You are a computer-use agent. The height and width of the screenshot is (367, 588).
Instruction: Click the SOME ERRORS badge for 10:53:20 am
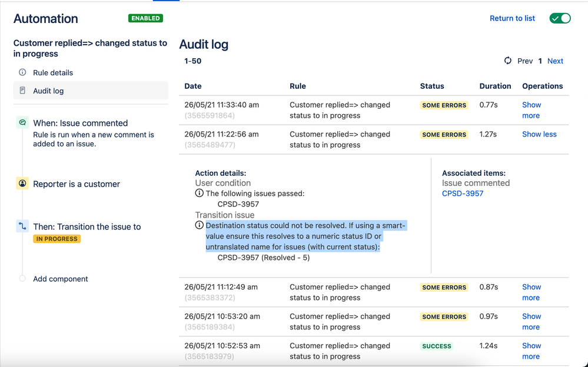click(x=444, y=317)
